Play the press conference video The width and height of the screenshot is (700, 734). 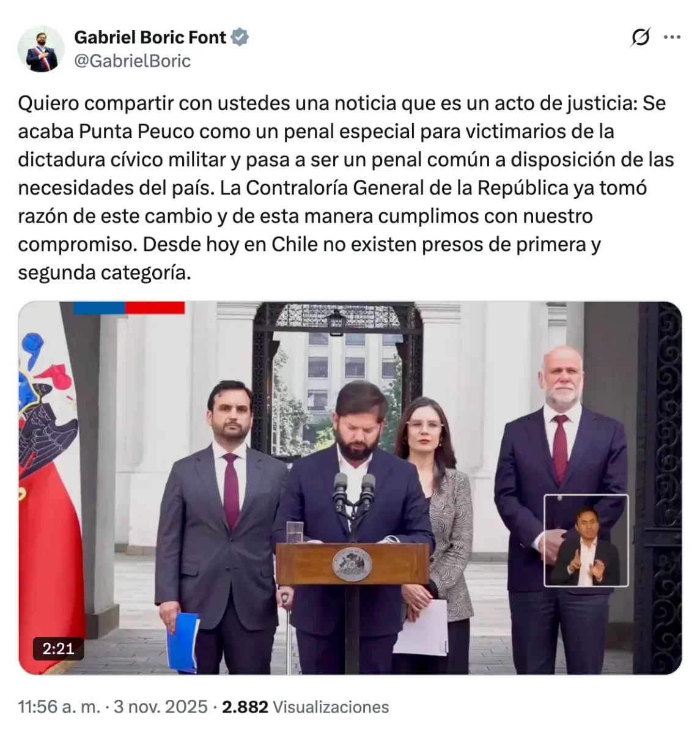[350, 488]
